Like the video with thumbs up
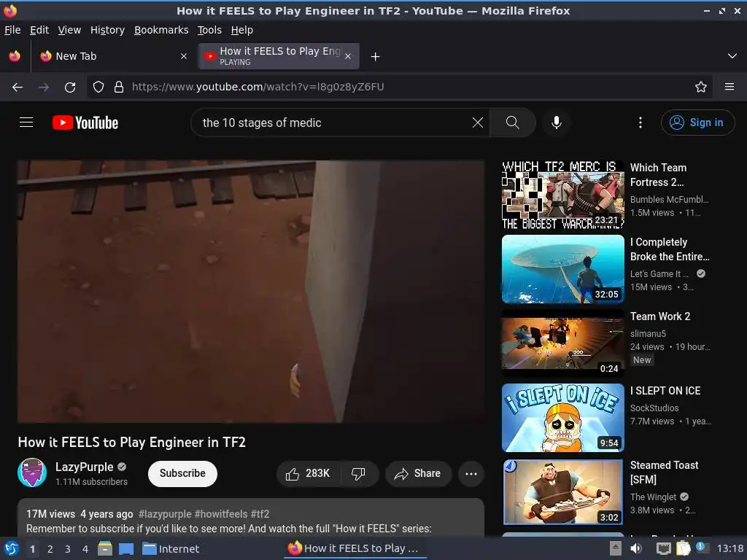 tap(308, 474)
